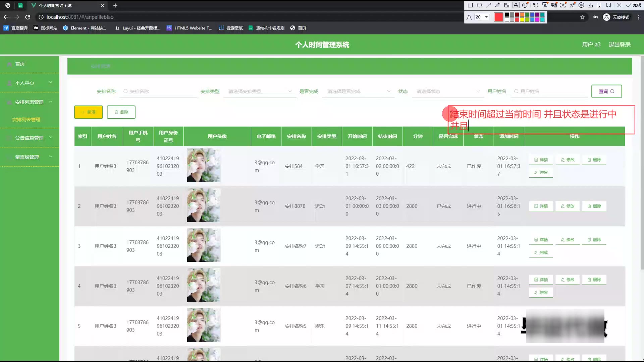Focus the 用户姓名 search field
The image size is (644, 362).
(549, 91)
